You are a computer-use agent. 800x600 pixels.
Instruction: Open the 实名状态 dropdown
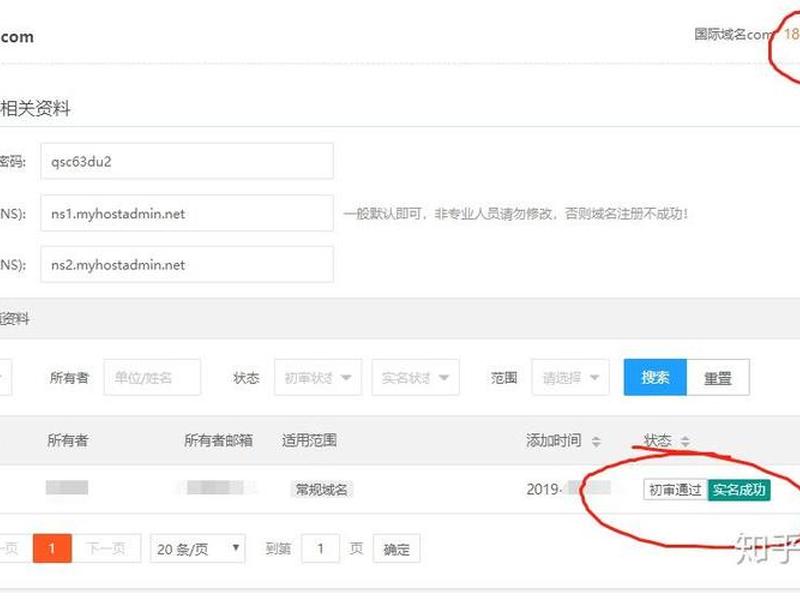[x=415, y=378]
